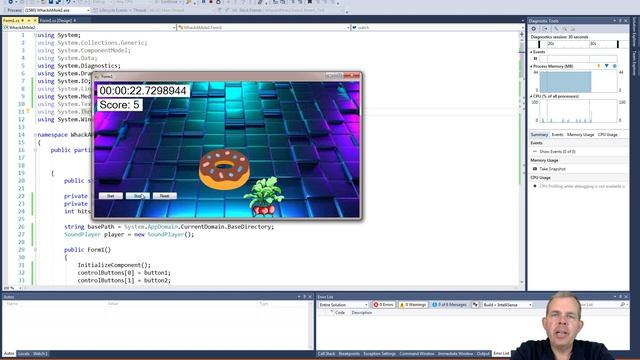This screenshot has height=360, width=640.
Task: Click the search magnifier in Error List
Action: click(x=622, y=304)
